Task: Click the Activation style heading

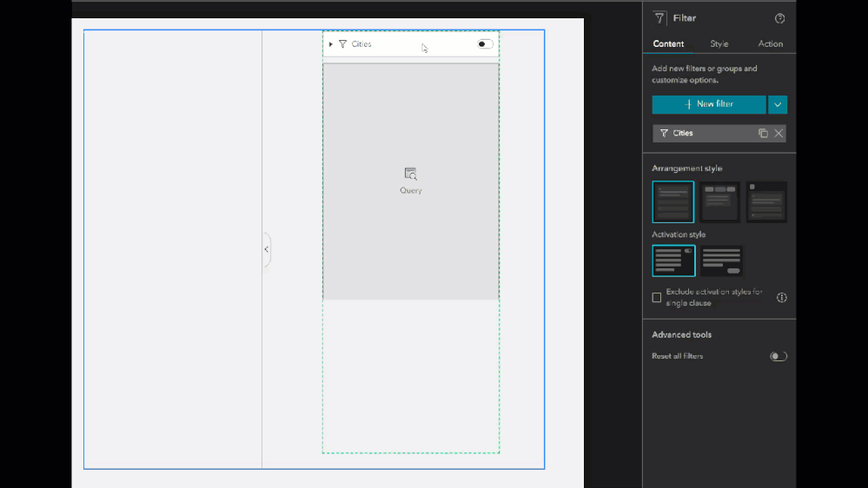Action: [x=679, y=234]
